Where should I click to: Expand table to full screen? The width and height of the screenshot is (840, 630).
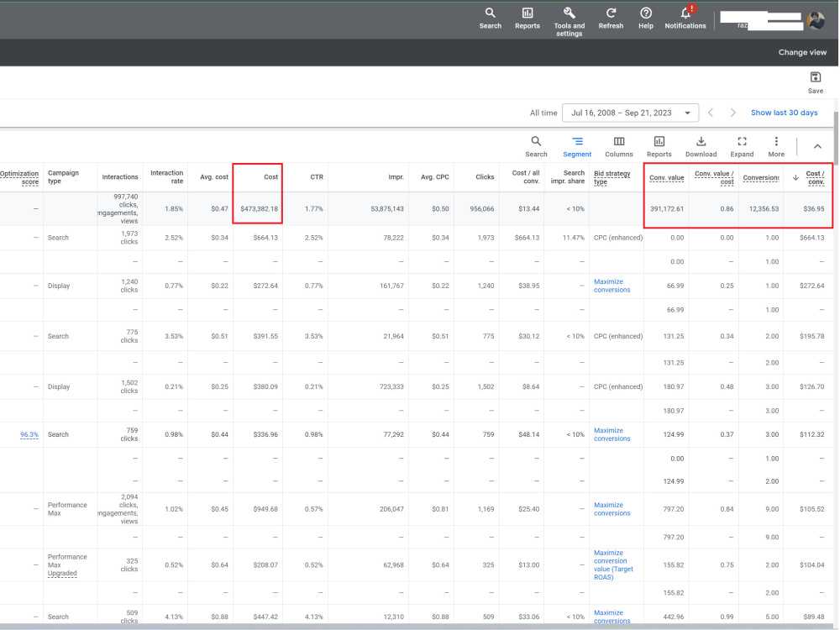tap(742, 146)
